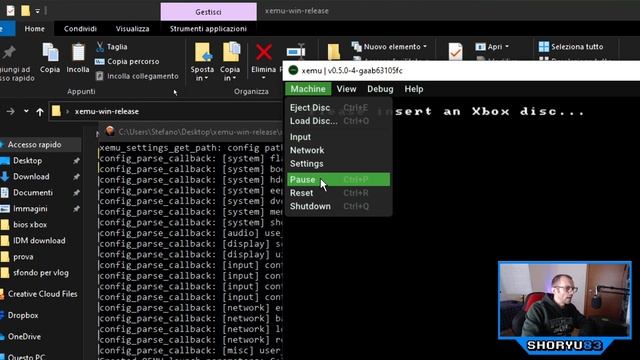Select Reset in the Machine menu
Screen dimensions: 640x360
pyautogui.click(x=338, y=193)
